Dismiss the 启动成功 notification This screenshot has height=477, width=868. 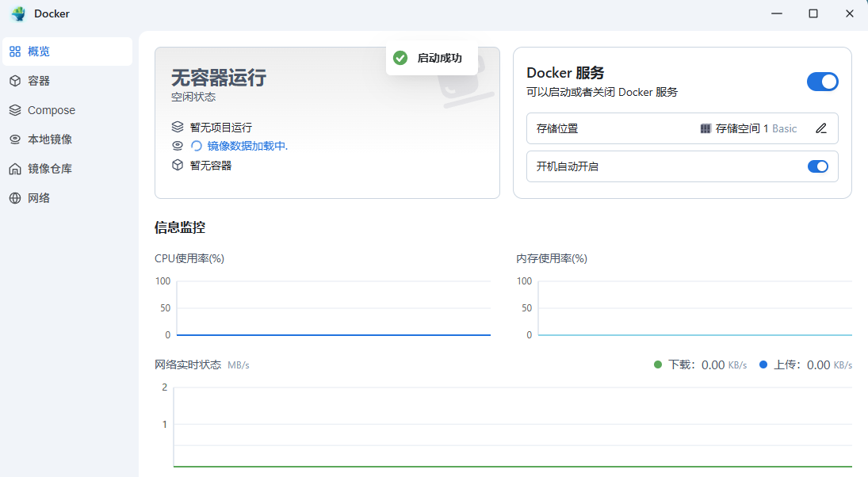(x=432, y=57)
